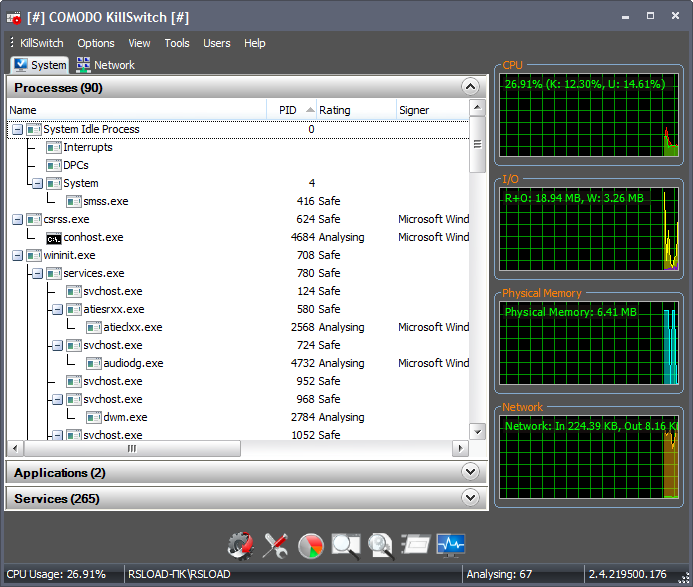Click the wininit.exe process icon
Viewport: 693px width, 587px height.
[x=34, y=255]
